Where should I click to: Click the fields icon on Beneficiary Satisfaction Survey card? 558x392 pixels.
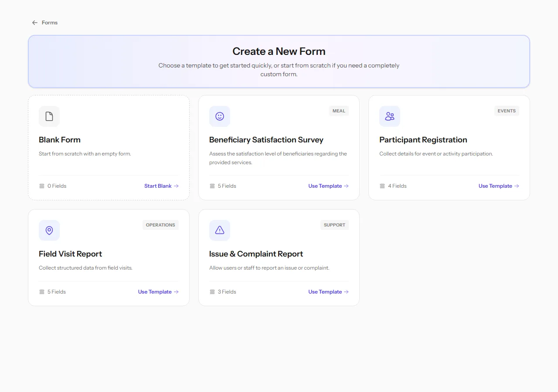(212, 186)
